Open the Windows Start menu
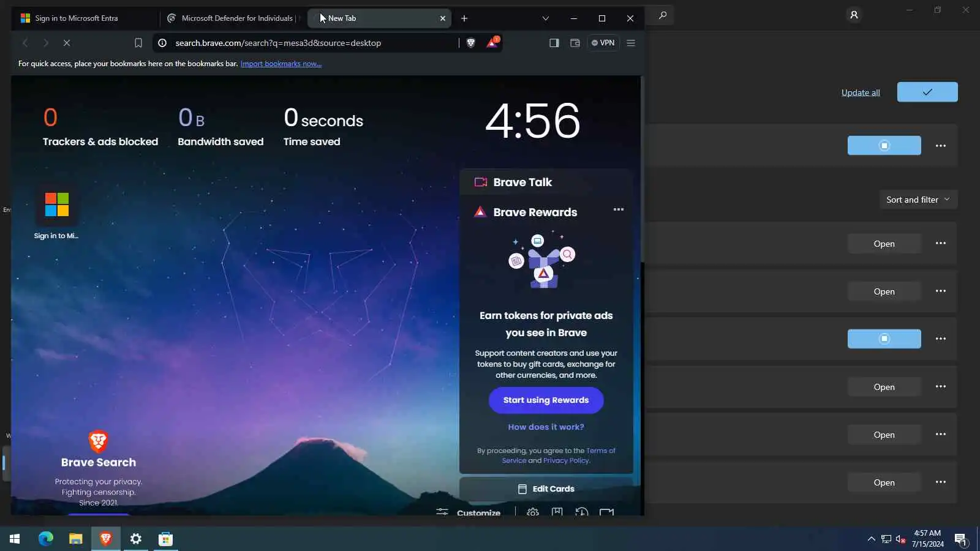The height and width of the screenshot is (551, 980). click(x=15, y=539)
